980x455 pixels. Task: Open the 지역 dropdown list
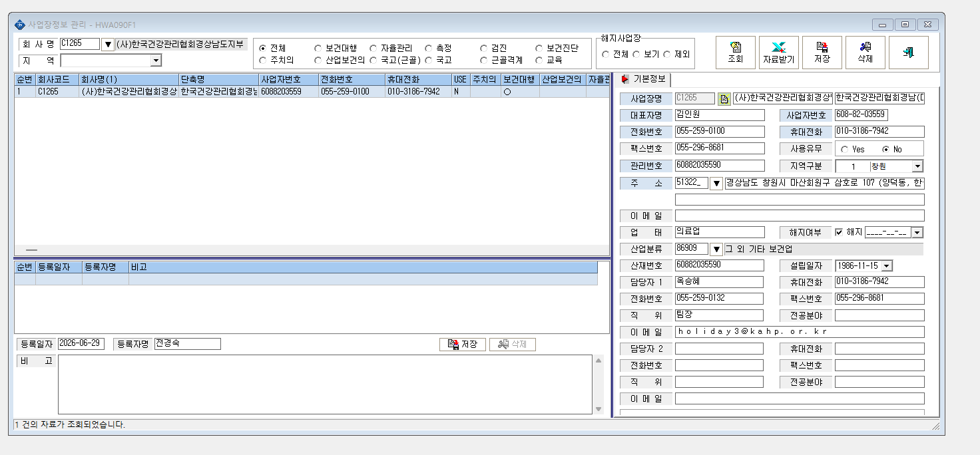coord(156,61)
